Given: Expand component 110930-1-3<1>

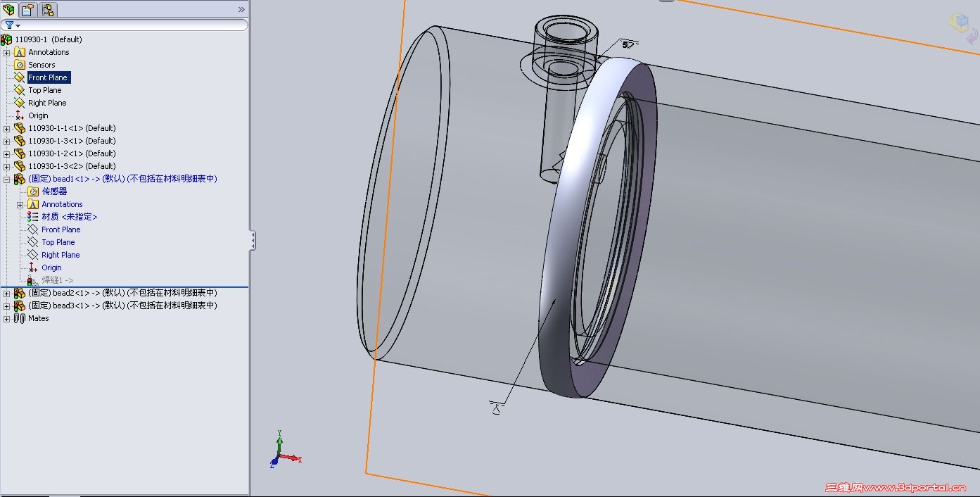Looking at the screenshot, I should pyautogui.click(x=7, y=141).
